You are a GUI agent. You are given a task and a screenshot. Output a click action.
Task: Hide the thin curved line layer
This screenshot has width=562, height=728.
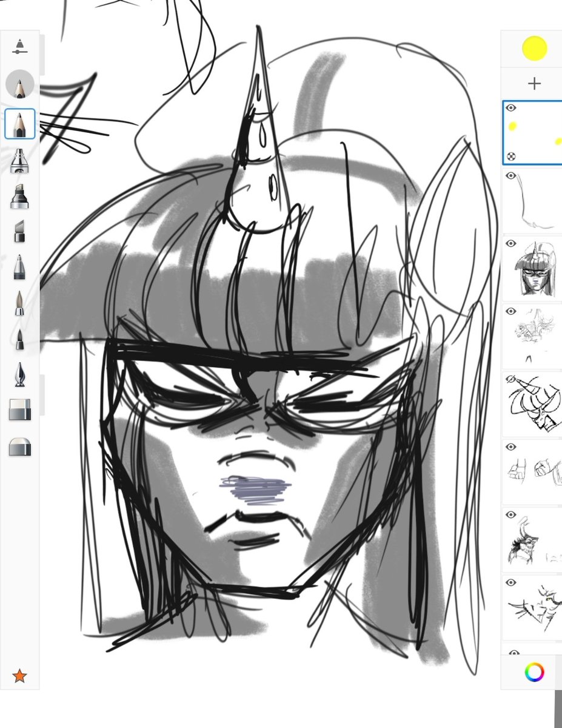point(511,176)
